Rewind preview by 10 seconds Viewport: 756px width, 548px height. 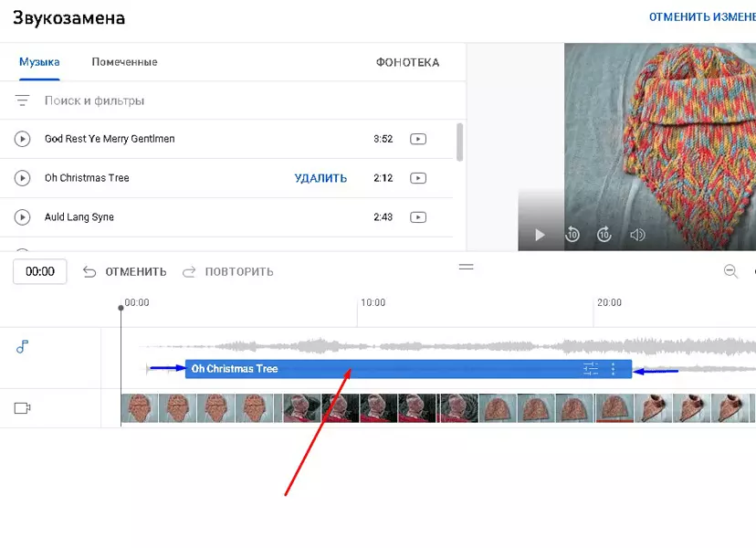click(572, 235)
